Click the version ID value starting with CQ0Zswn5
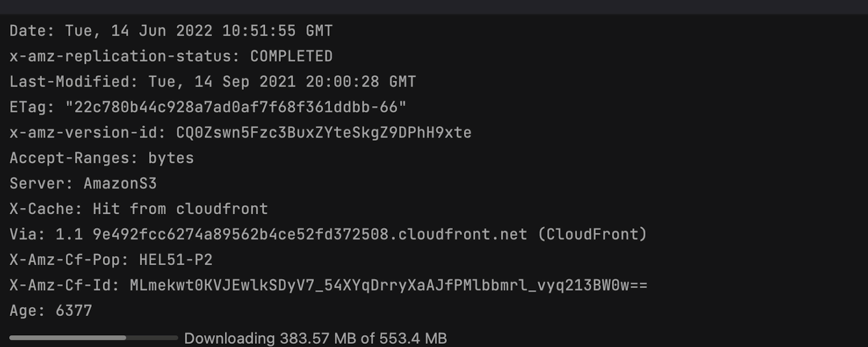The width and height of the screenshot is (868, 347). [324, 133]
